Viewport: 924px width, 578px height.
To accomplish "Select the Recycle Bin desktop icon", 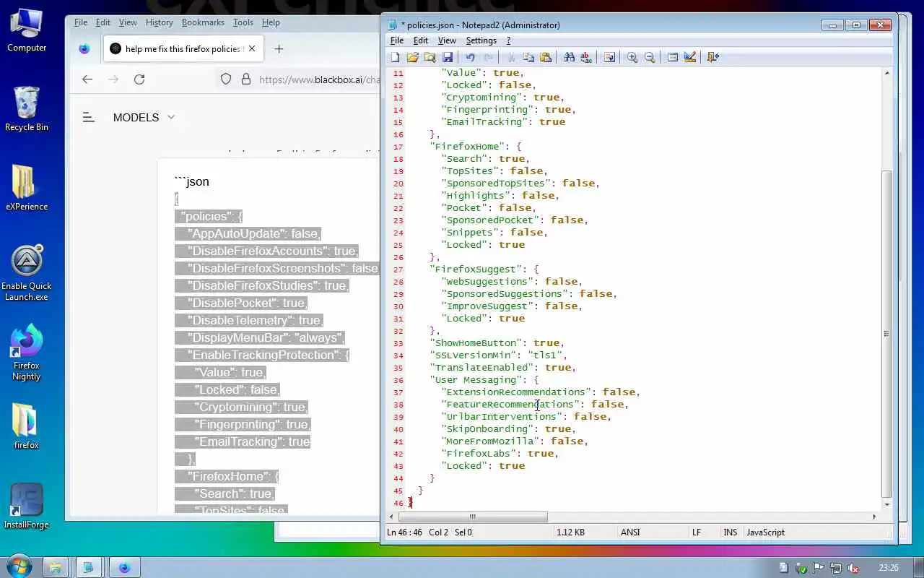I will pyautogui.click(x=27, y=108).
